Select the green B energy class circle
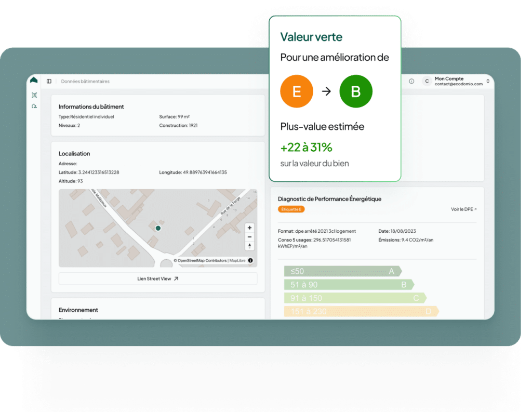 click(x=356, y=91)
